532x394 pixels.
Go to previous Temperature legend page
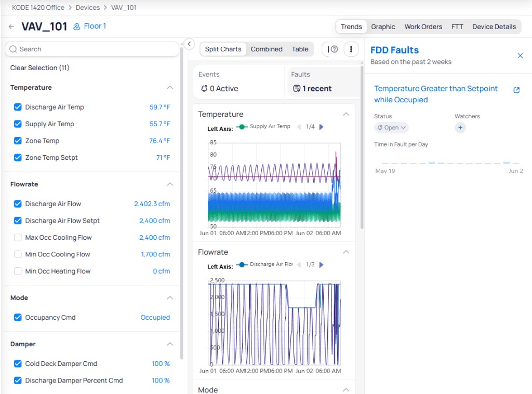coord(299,127)
